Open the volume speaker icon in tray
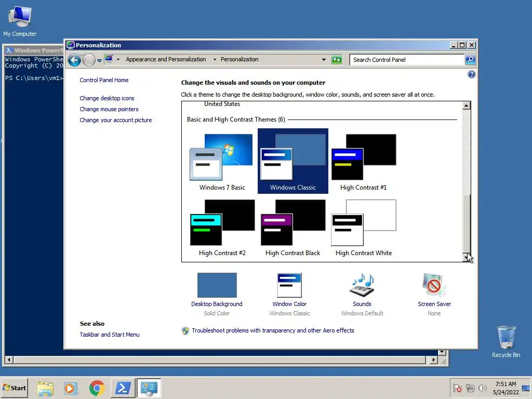The image size is (532, 399). point(482,388)
